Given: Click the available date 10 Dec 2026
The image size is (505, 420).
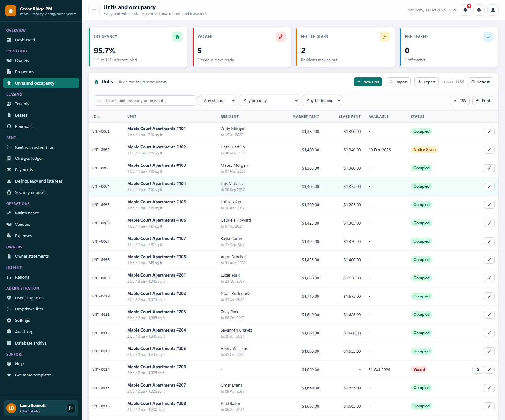Looking at the screenshot, I should point(379,150).
